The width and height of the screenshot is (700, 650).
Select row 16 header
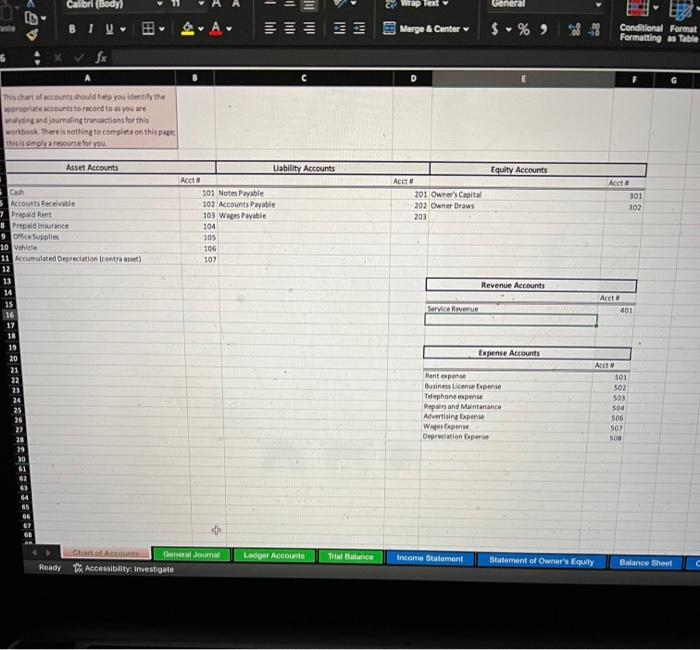coord(9,315)
